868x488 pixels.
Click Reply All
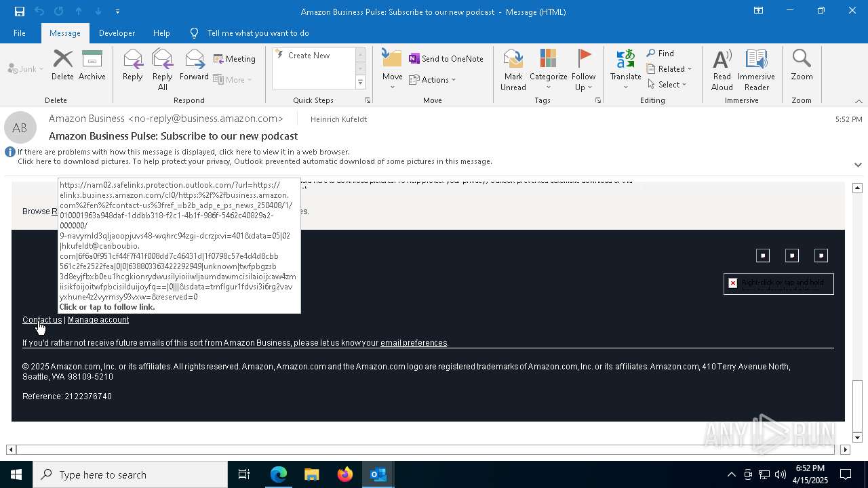[162, 70]
